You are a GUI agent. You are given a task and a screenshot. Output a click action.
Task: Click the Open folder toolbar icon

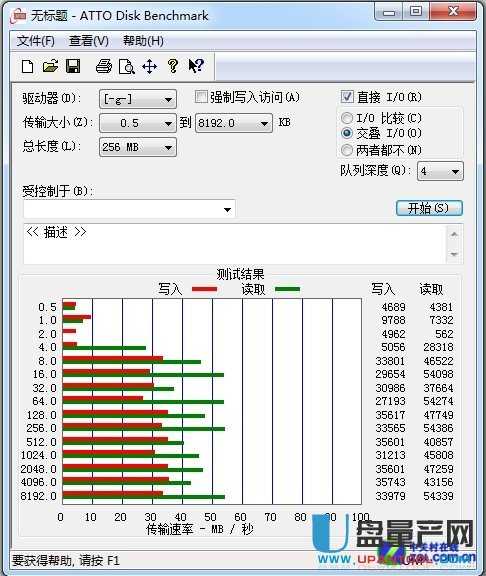[50, 66]
